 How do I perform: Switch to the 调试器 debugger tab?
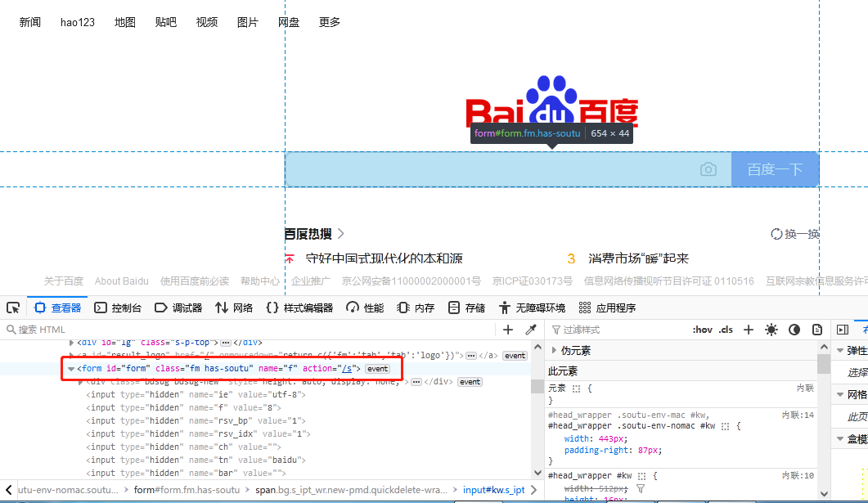[x=178, y=308]
